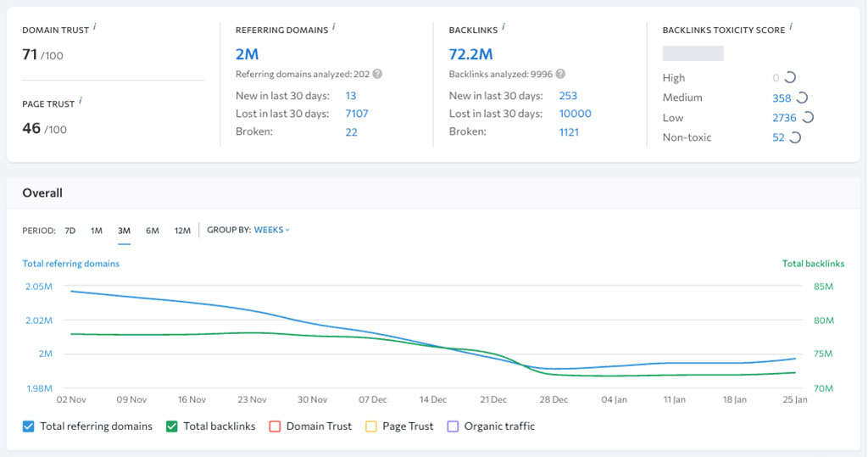Click the Total referring domains axis label

click(71, 264)
